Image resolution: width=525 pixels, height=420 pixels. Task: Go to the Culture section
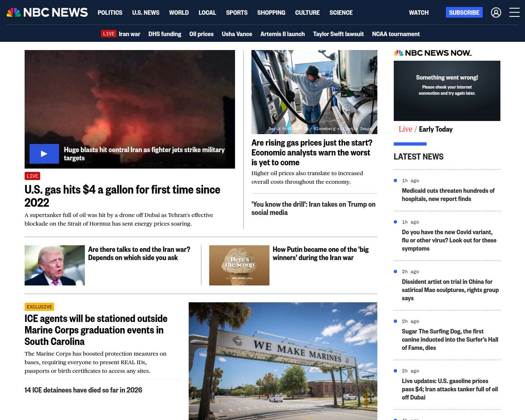[x=307, y=13]
